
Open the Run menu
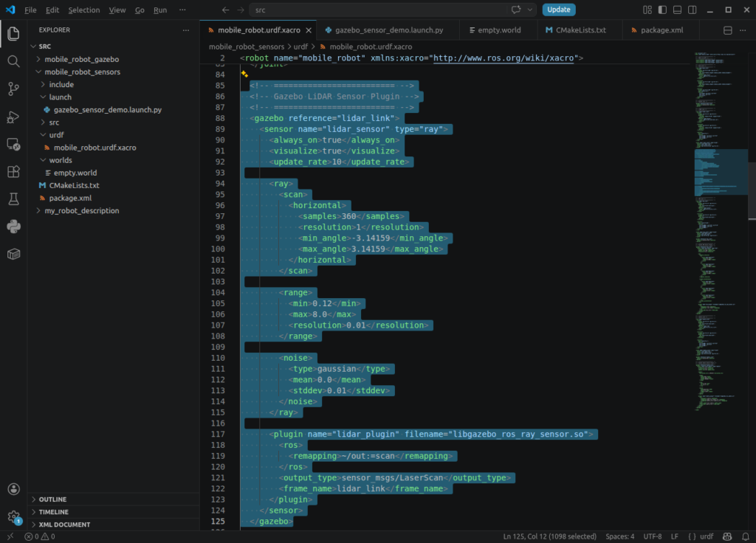point(160,10)
